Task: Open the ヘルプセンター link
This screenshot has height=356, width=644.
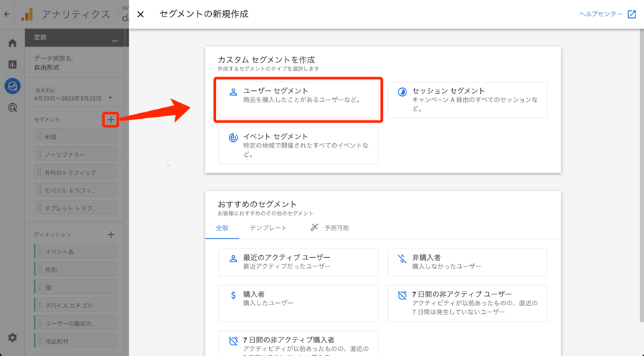Action: point(608,14)
